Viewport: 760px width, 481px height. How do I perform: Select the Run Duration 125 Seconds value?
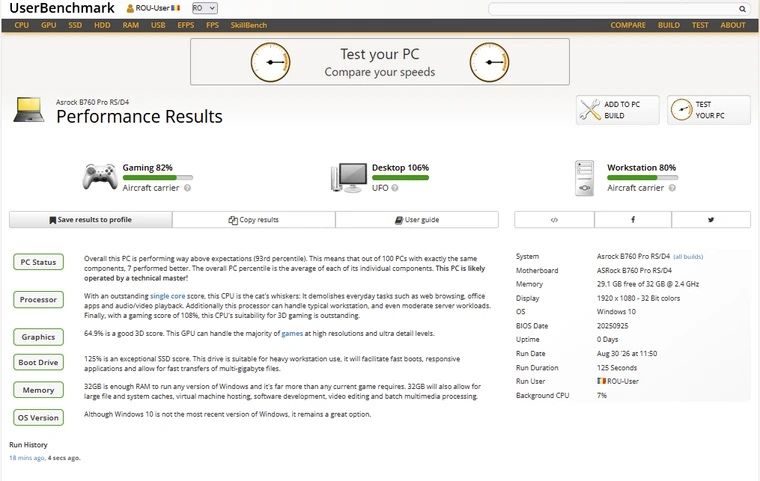(x=617, y=368)
